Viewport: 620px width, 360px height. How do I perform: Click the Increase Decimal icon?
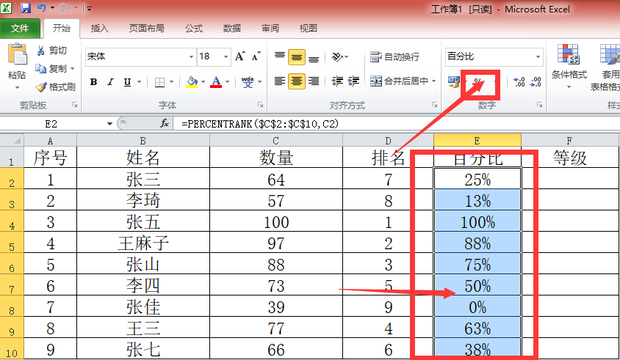pyautogui.click(x=519, y=82)
